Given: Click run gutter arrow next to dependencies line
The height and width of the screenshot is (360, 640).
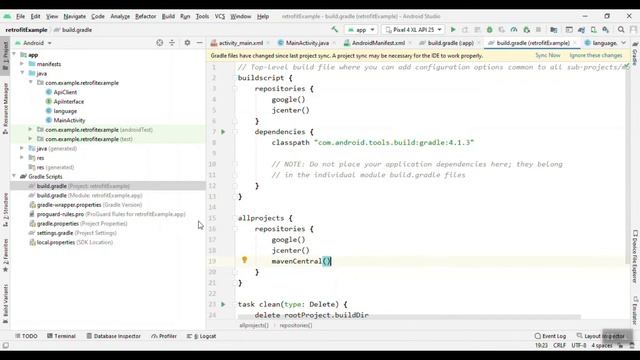Looking at the screenshot, I should pos(223,132).
